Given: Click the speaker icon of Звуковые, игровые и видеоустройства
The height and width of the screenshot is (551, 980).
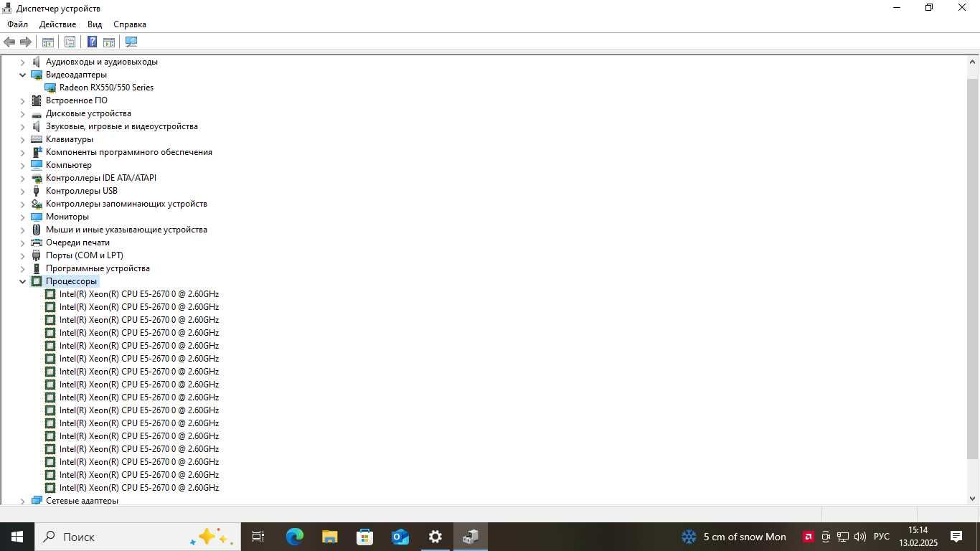Looking at the screenshot, I should click(37, 126).
